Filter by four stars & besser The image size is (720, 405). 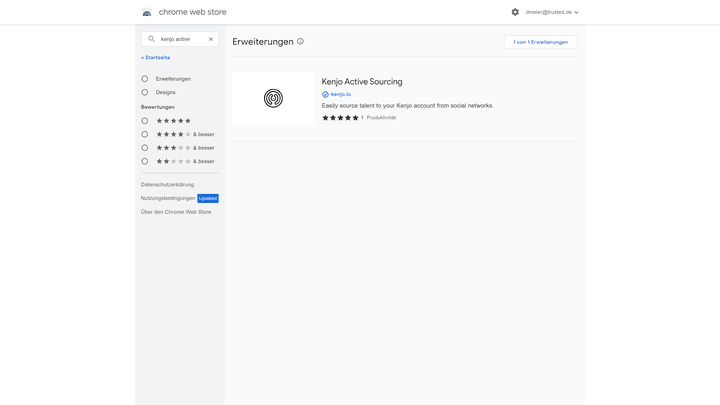pyautogui.click(x=145, y=135)
